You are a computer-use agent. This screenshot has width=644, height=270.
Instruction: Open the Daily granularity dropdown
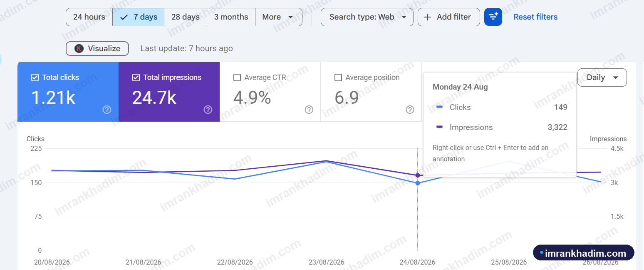(x=602, y=77)
